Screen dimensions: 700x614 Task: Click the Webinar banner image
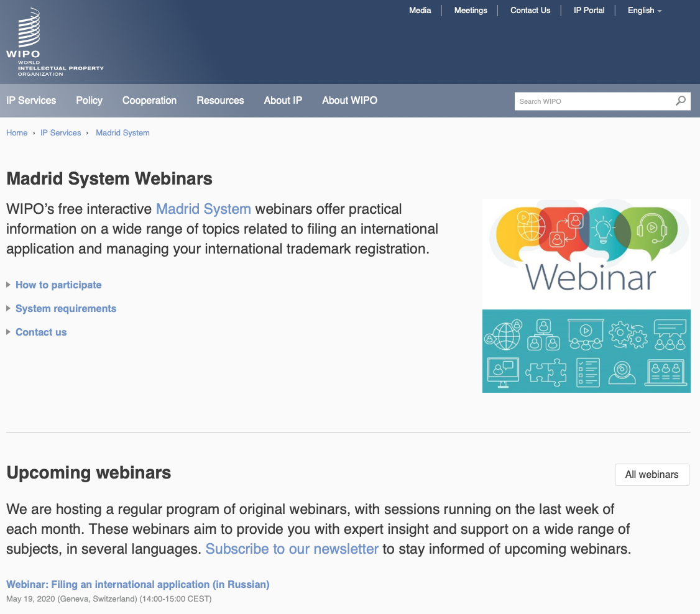[x=586, y=296]
